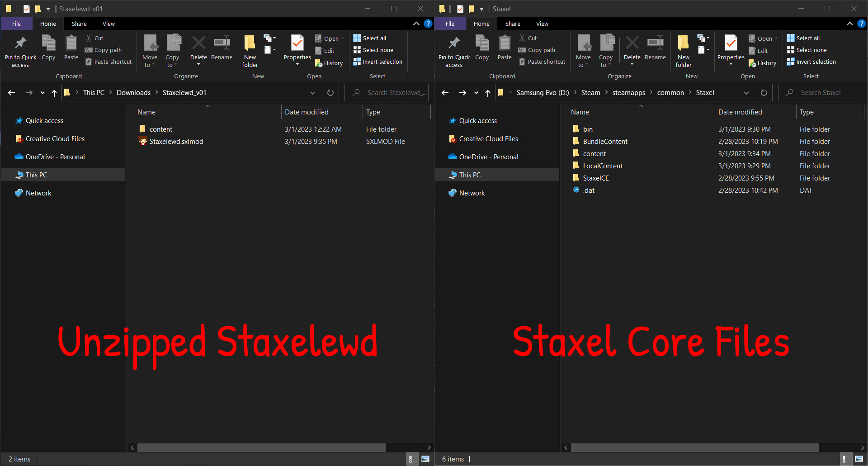Expand address history dropdown in Staxelewd_v01 window
Viewport: 868px width, 466px height.
313,93
